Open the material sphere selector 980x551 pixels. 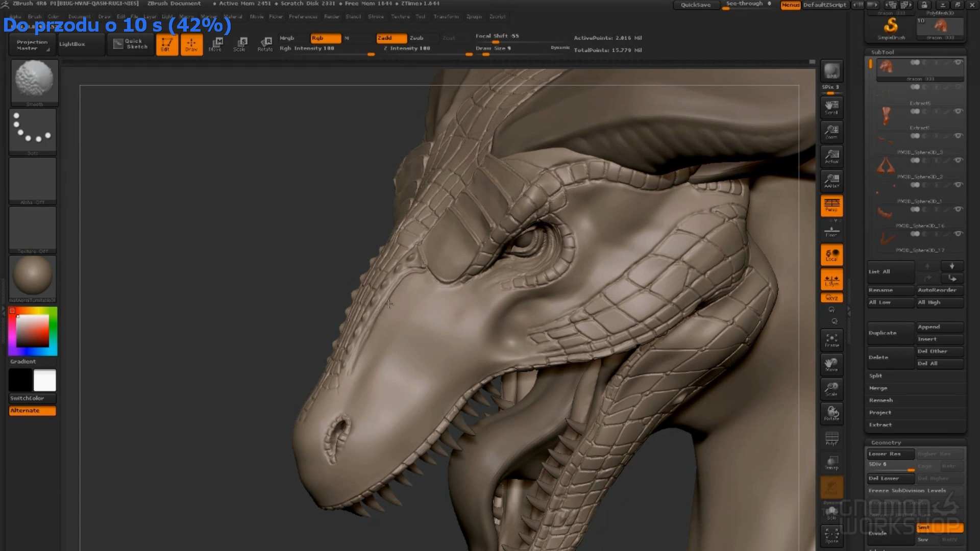click(x=33, y=279)
